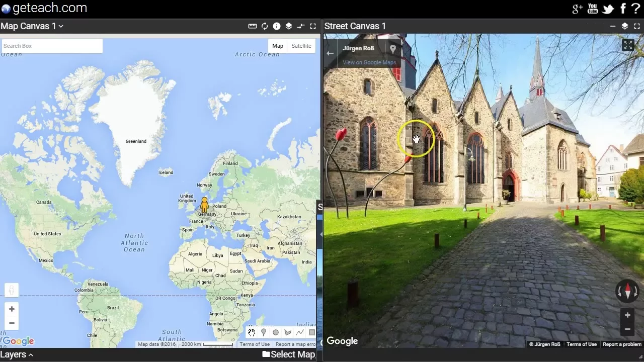Select the polyline drawing tool

coord(300,332)
